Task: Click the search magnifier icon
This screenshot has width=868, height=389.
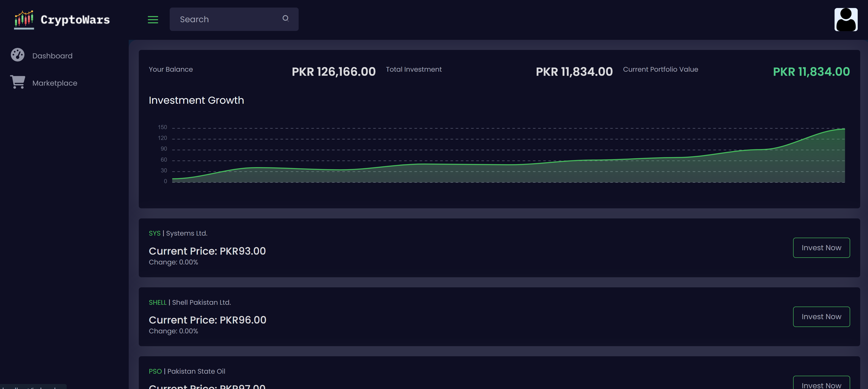Action: point(285,19)
